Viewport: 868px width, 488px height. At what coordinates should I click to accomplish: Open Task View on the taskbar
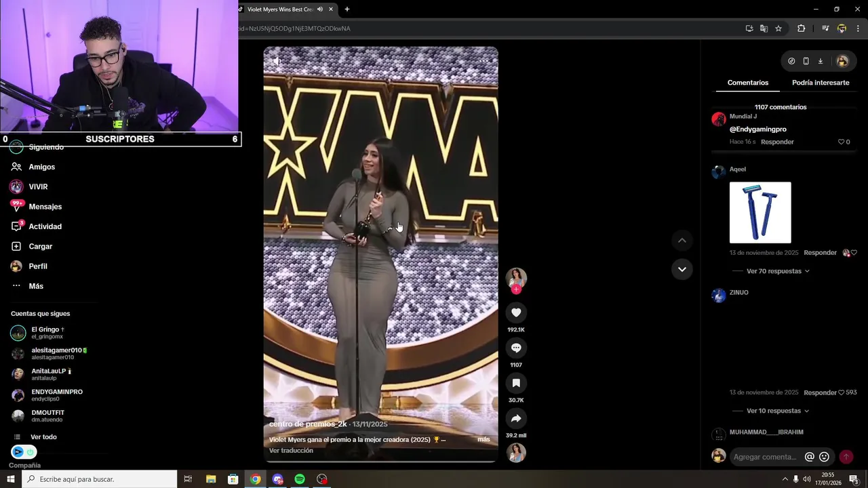click(189, 479)
